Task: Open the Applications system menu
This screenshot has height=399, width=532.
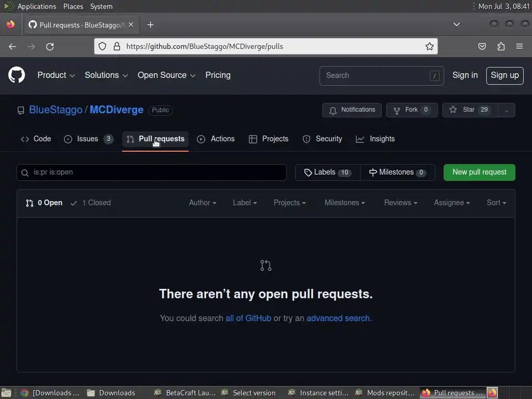Action: pos(37,6)
